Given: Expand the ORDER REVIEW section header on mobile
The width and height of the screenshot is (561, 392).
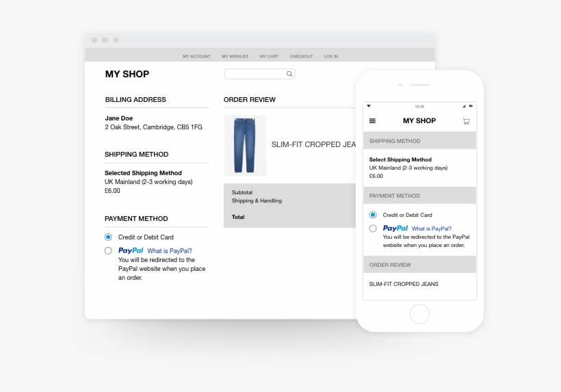Looking at the screenshot, I should (x=419, y=265).
